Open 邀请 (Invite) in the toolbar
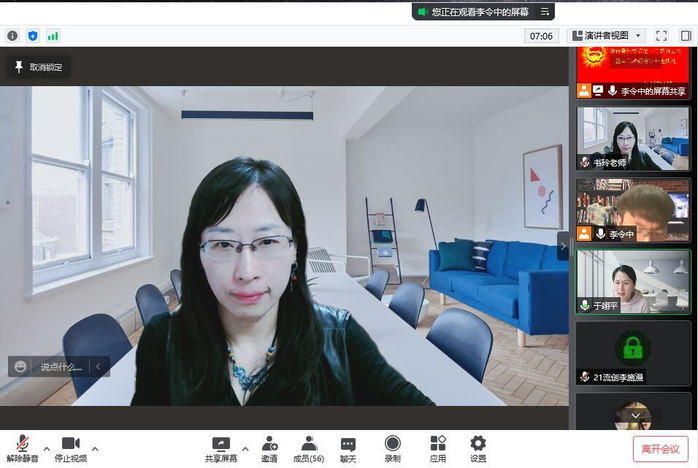Image resolution: width=698 pixels, height=468 pixels. [269, 448]
